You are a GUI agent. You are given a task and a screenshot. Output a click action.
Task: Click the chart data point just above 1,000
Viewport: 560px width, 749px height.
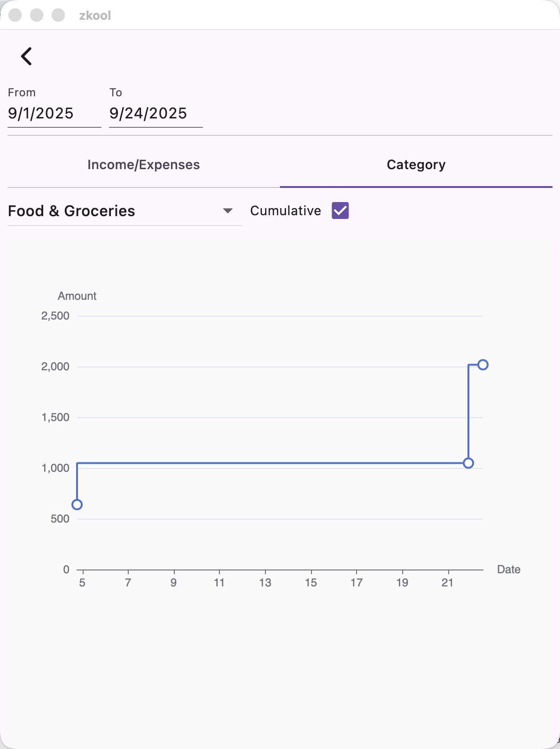pos(468,463)
